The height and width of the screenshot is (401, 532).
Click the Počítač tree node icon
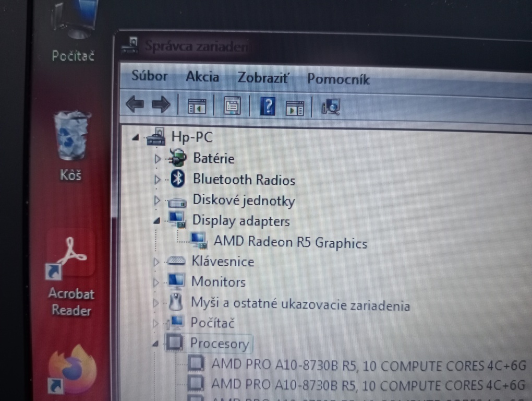(x=176, y=322)
